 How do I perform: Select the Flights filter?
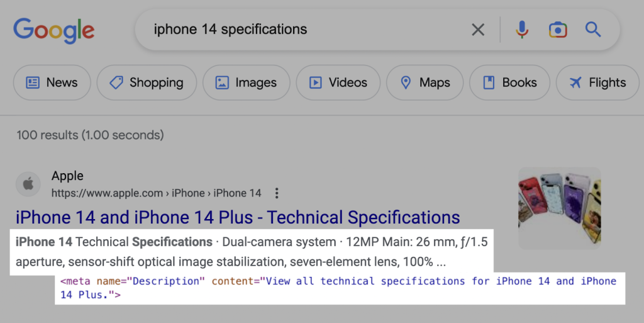point(597,82)
